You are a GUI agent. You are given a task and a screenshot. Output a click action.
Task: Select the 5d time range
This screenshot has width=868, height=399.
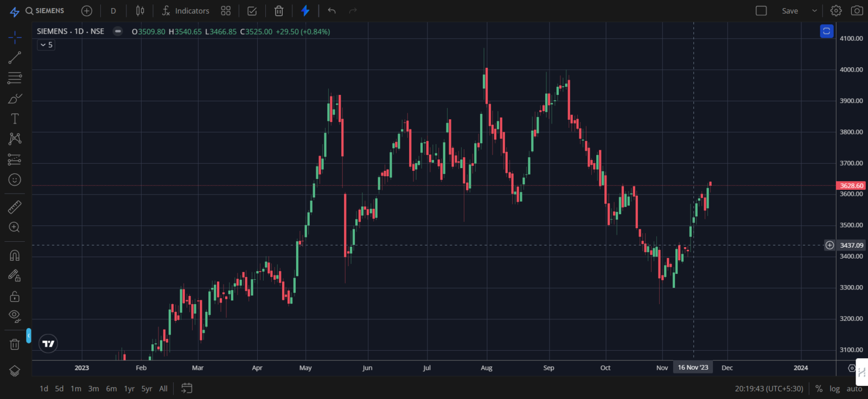click(x=60, y=389)
